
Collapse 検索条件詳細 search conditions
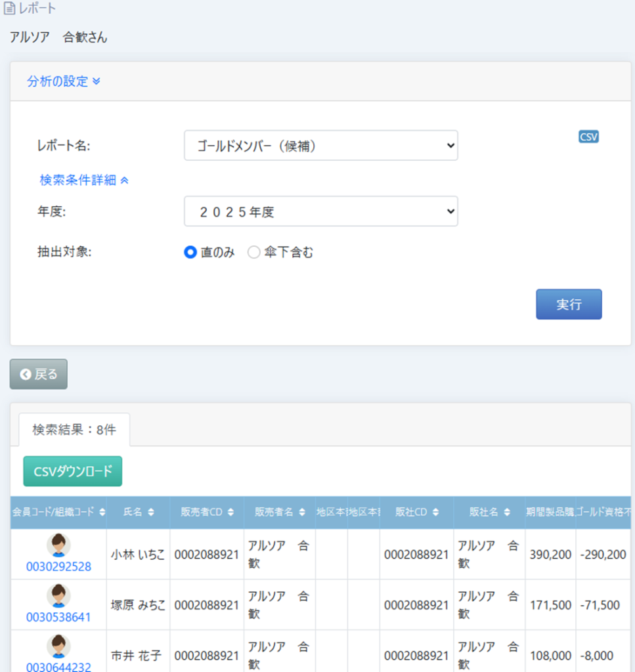click(x=83, y=180)
